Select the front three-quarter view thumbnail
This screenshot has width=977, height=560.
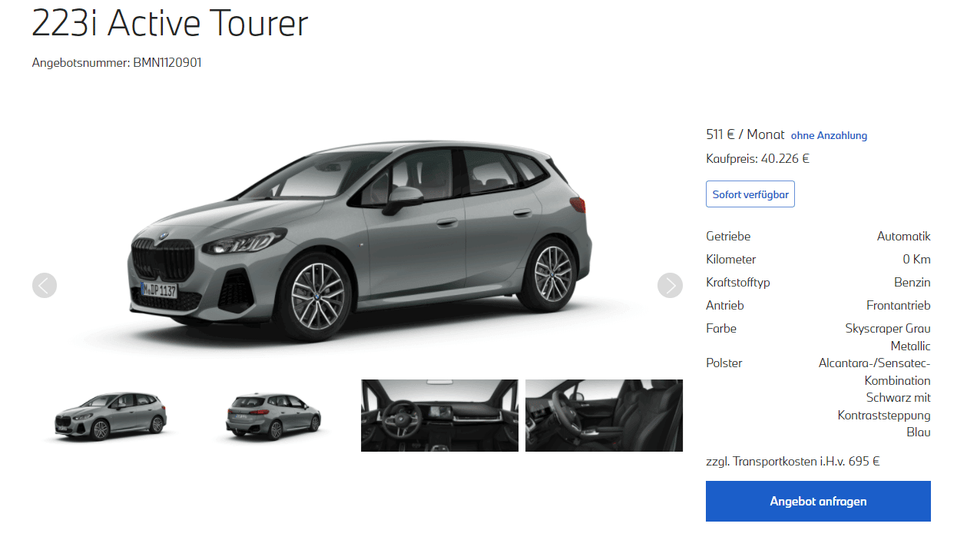click(x=111, y=416)
